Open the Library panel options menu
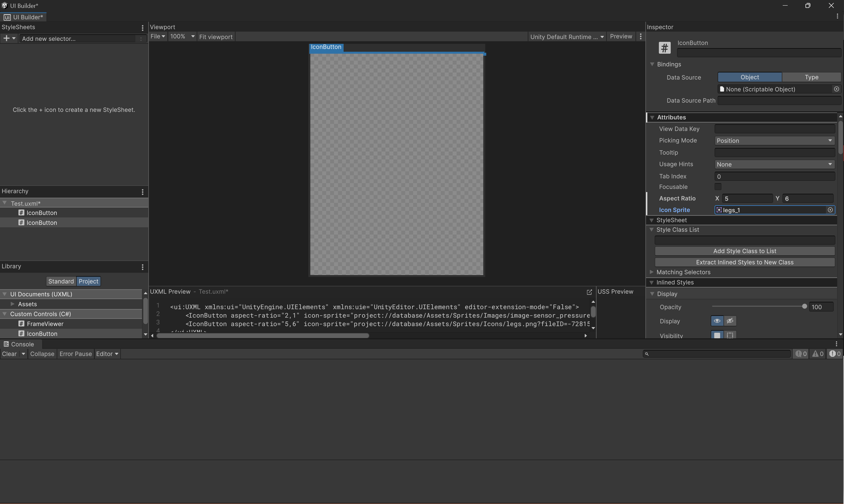The width and height of the screenshot is (844, 504). click(142, 267)
